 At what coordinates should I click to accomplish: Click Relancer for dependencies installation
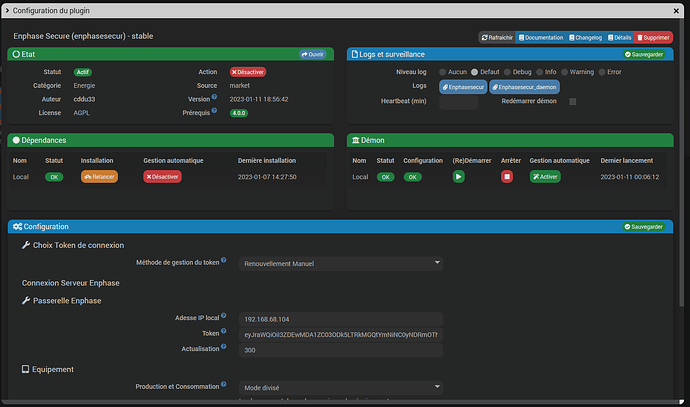click(x=99, y=176)
